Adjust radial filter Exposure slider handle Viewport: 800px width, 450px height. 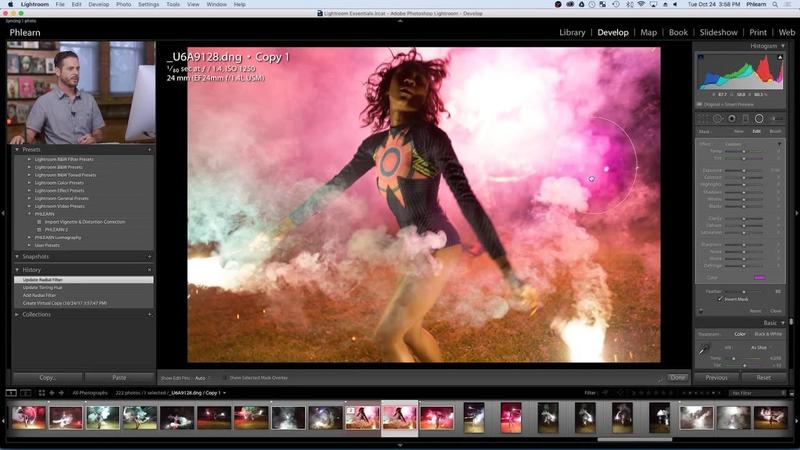(x=744, y=170)
